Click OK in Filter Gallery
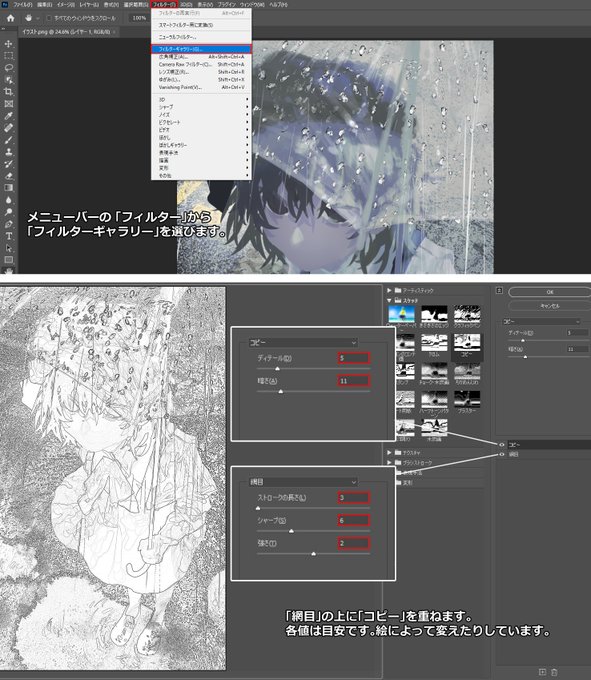 [549, 292]
